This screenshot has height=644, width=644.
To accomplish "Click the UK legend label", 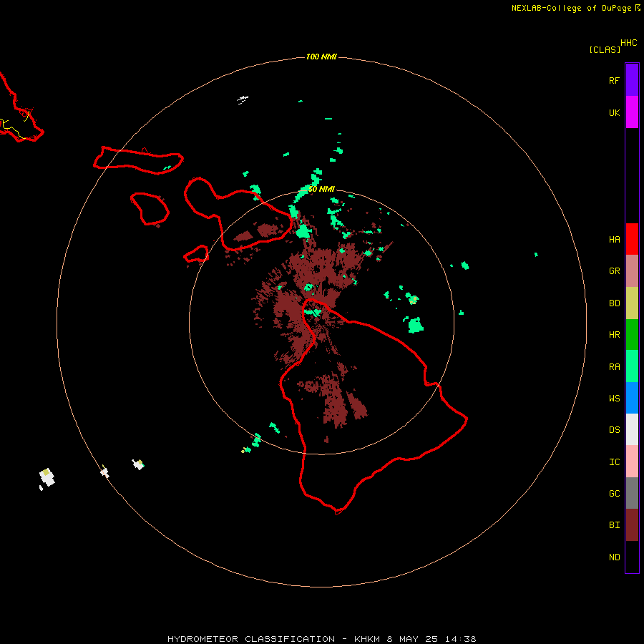I will click(614, 112).
